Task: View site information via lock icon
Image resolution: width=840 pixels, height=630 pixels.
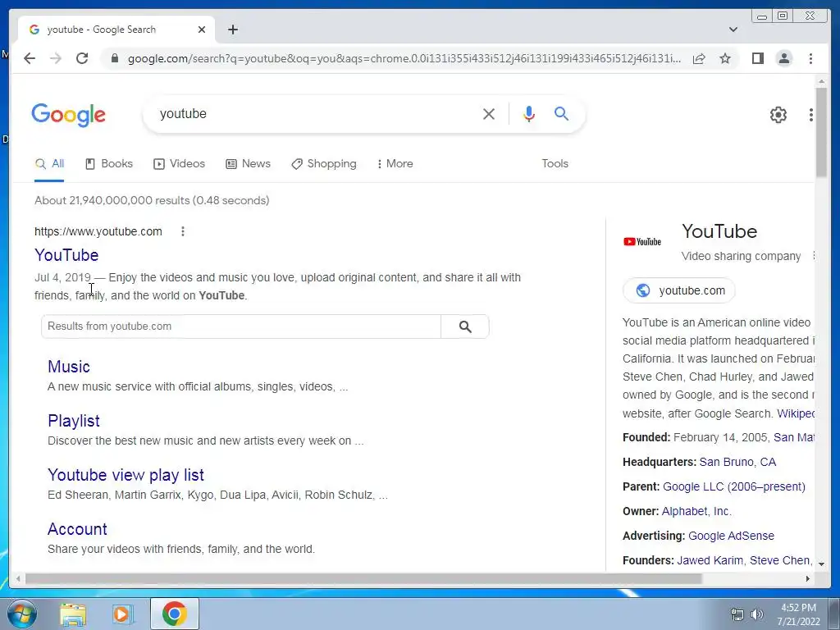Action: pyautogui.click(x=114, y=58)
